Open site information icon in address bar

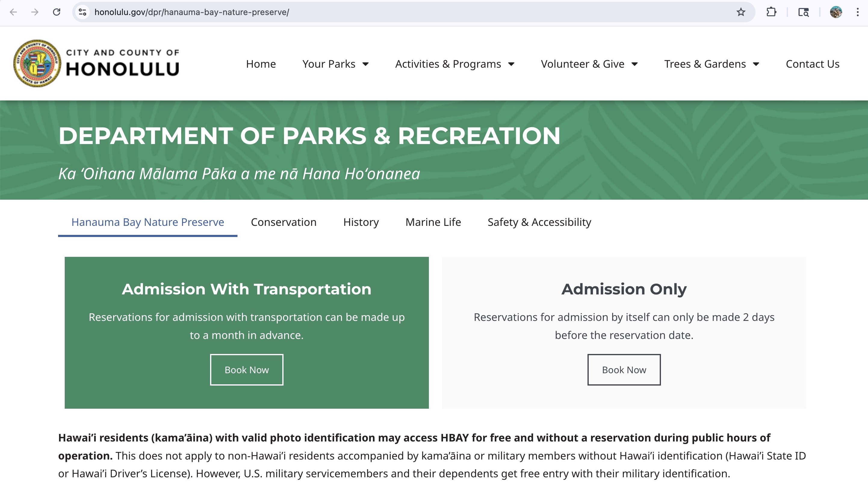point(82,12)
